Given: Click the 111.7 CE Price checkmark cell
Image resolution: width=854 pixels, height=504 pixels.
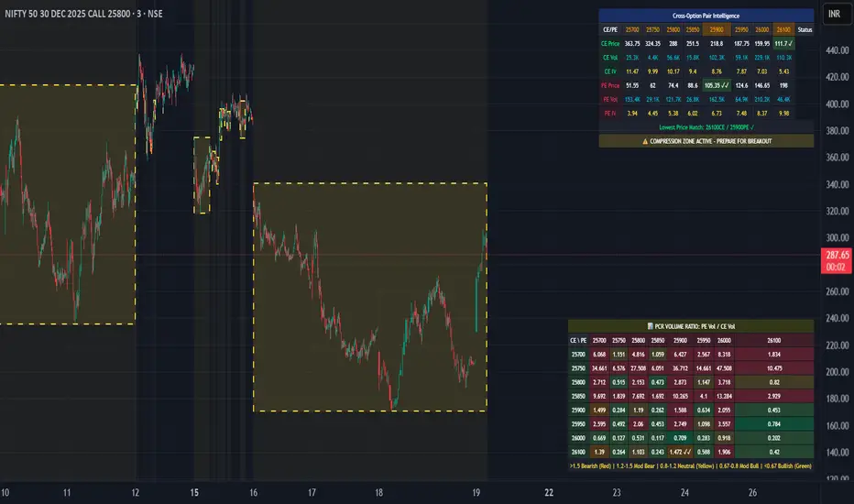Looking at the screenshot, I should 783,44.
